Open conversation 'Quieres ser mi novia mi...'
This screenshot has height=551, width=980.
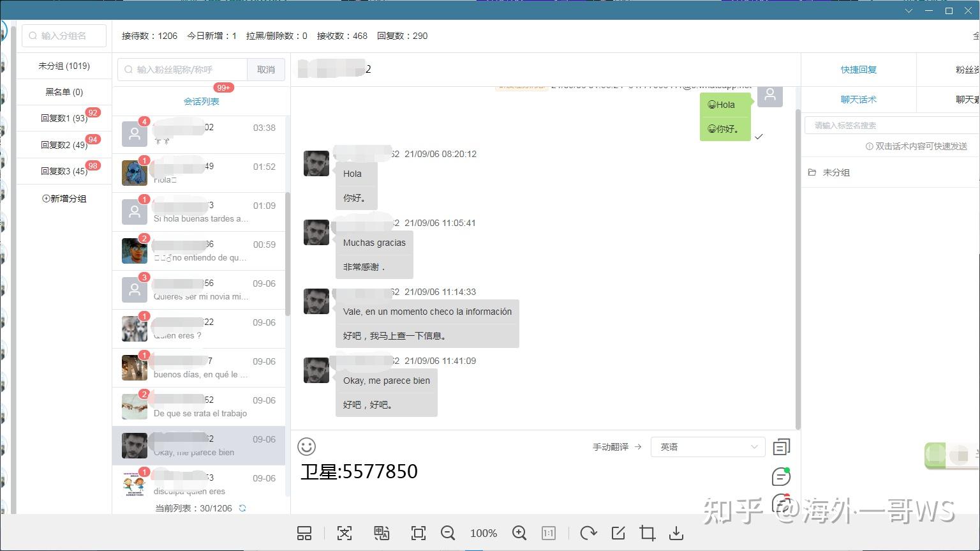coord(198,290)
